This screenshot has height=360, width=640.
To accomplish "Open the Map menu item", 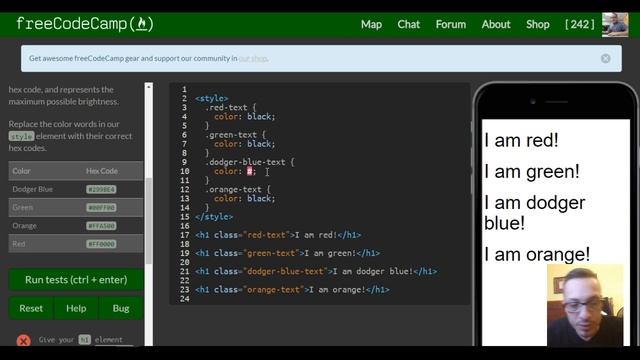I will click(x=371, y=24).
